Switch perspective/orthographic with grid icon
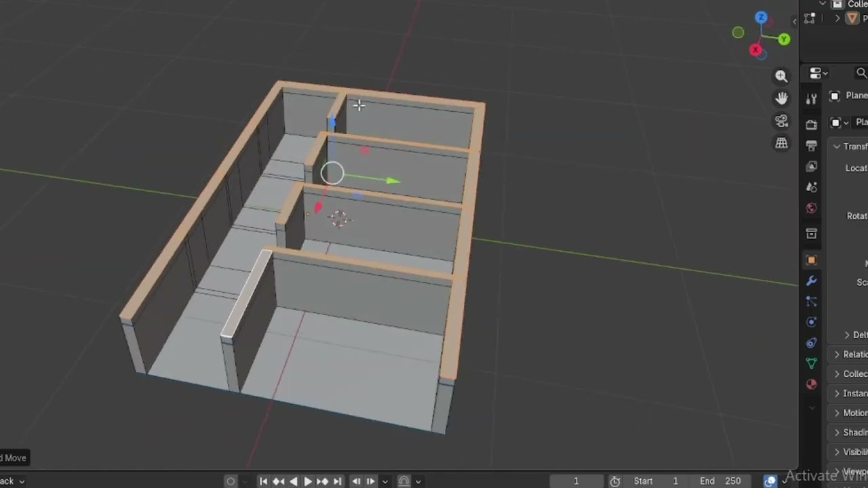Screen dimensions: 868x488 [x=781, y=143]
